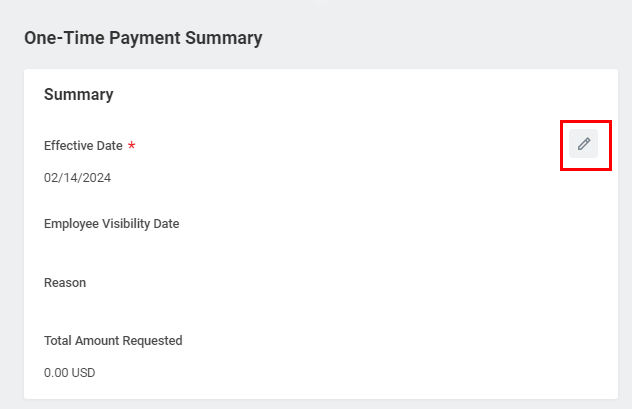Click the 0.00 number in total amount

[x=56, y=373]
